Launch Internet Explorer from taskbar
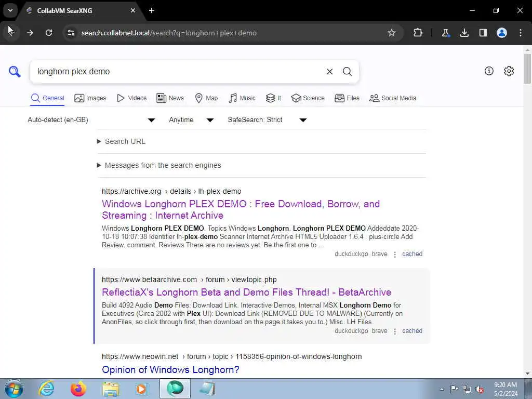The width and height of the screenshot is (532, 399). click(46, 389)
